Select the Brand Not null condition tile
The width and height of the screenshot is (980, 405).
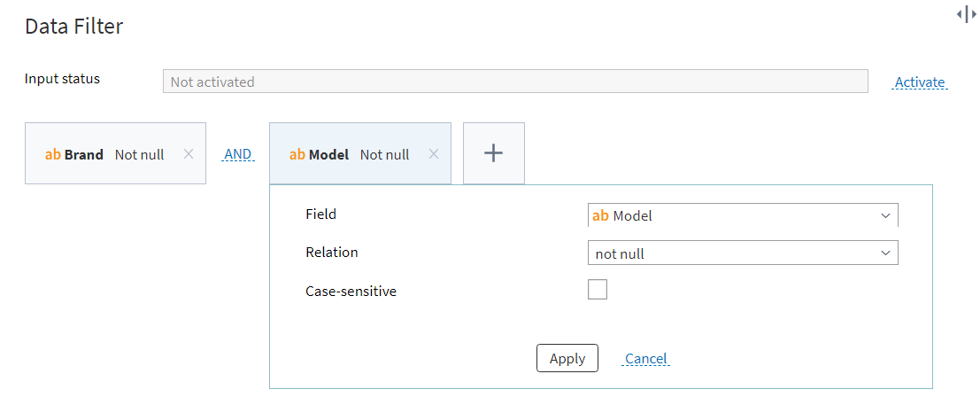[x=116, y=153]
